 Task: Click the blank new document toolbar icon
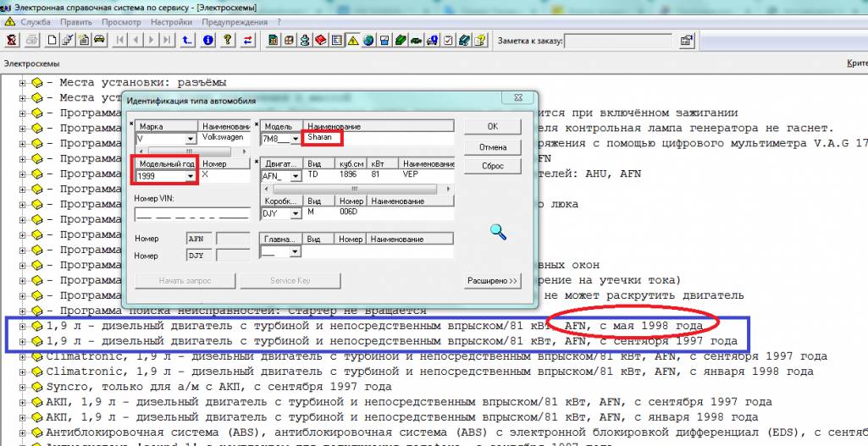coord(53,40)
